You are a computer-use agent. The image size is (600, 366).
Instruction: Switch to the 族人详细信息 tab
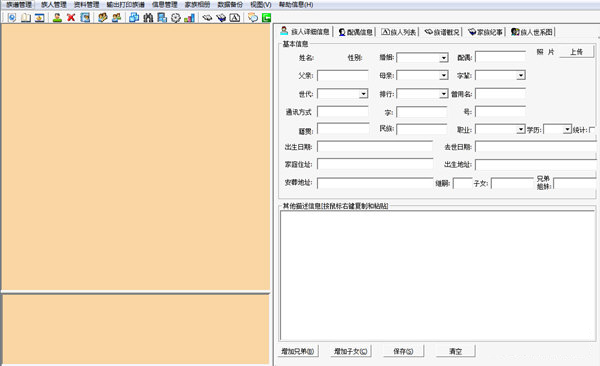tap(305, 31)
